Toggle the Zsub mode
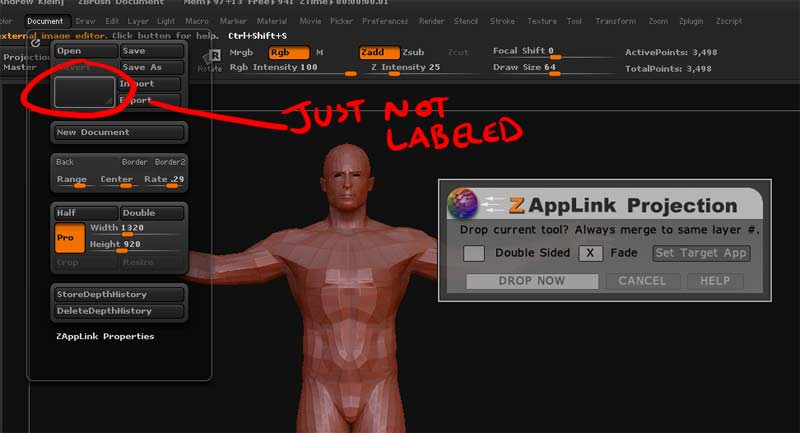Viewport: 800px width, 433px height. point(413,53)
